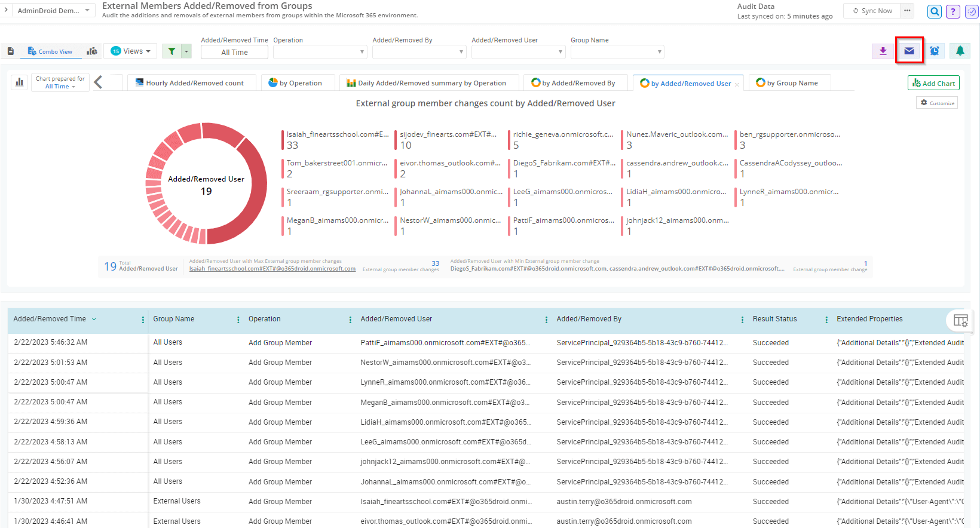Open the schedule alarm clock icon
980x528 pixels.
click(x=935, y=51)
